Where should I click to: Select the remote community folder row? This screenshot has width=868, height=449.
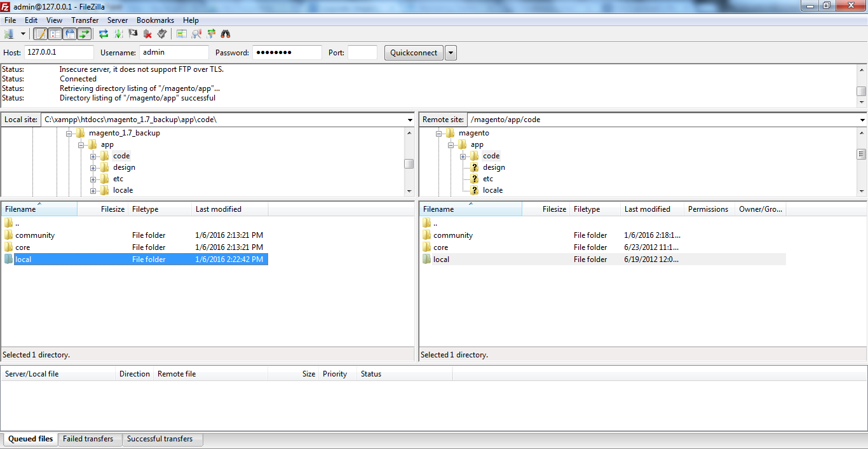(604, 235)
